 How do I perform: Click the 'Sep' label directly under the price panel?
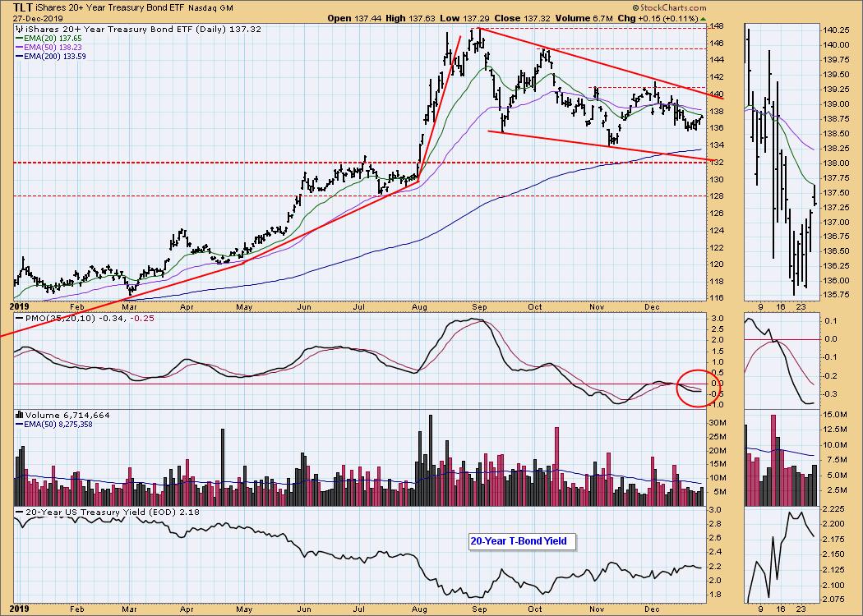479,307
